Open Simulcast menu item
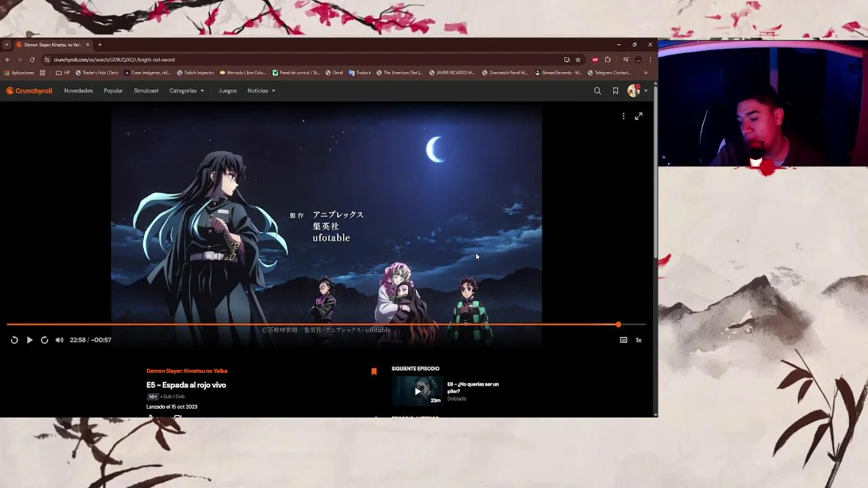Viewport: 868px width, 488px height. point(146,91)
